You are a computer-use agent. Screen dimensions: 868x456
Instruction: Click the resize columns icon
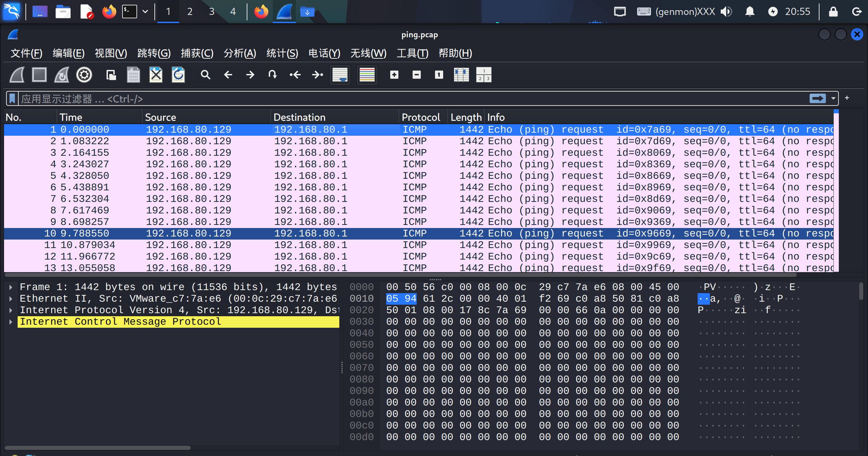461,75
